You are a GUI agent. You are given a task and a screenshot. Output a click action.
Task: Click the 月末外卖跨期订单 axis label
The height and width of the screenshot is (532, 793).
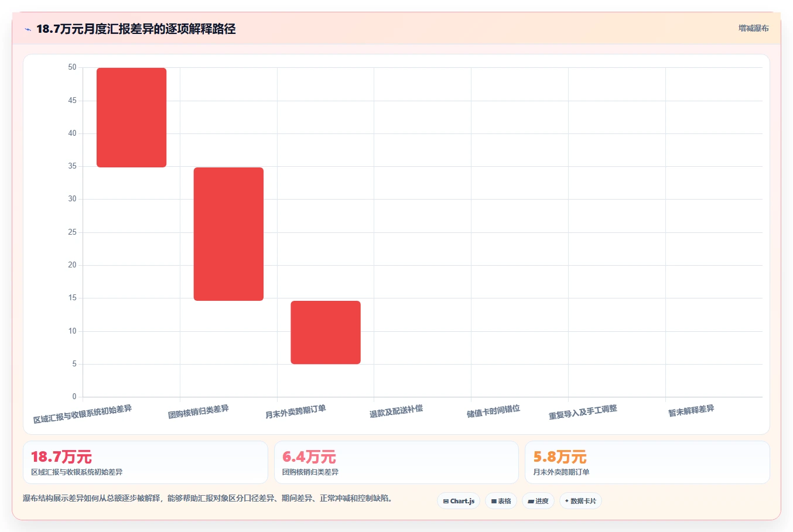295,411
